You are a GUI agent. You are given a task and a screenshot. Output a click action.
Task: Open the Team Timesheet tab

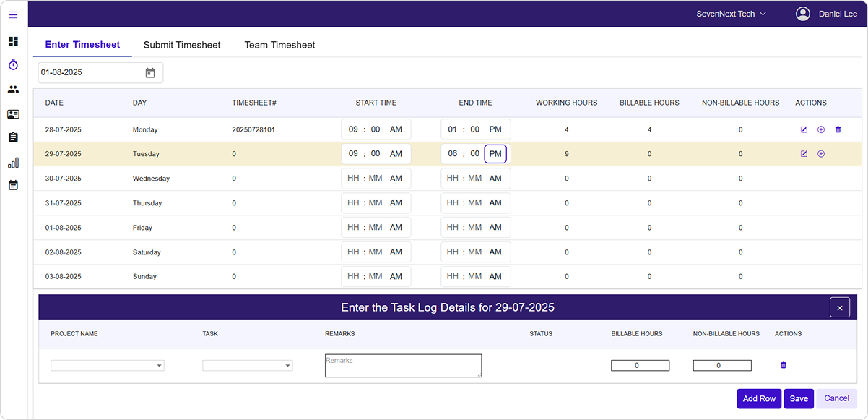coord(279,45)
